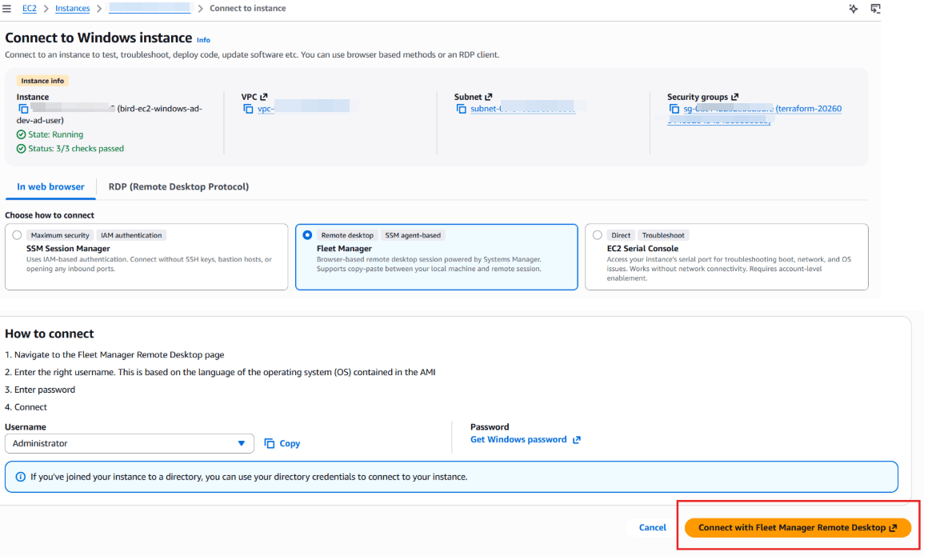Viewport: 952px width, 560px height.
Task: Copy the security group ID icon
Action: point(674,109)
